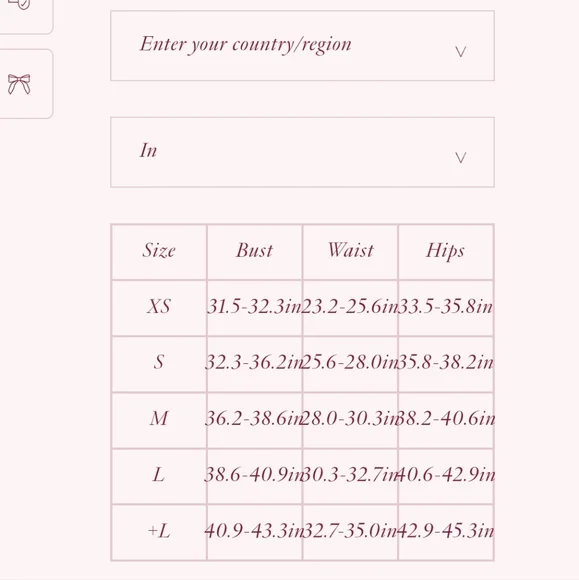Click the S size row label
Screen dimensions: 579x580
pyautogui.click(x=159, y=362)
